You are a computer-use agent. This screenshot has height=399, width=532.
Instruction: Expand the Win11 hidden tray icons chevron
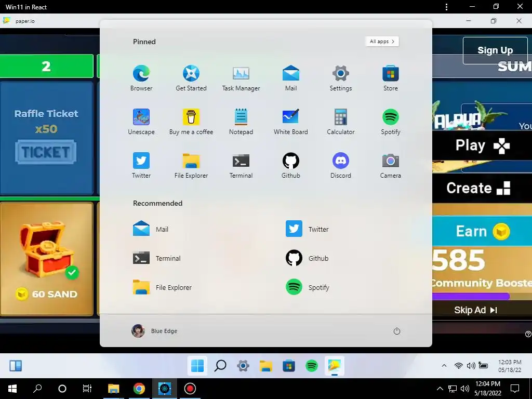coord(444,365)
